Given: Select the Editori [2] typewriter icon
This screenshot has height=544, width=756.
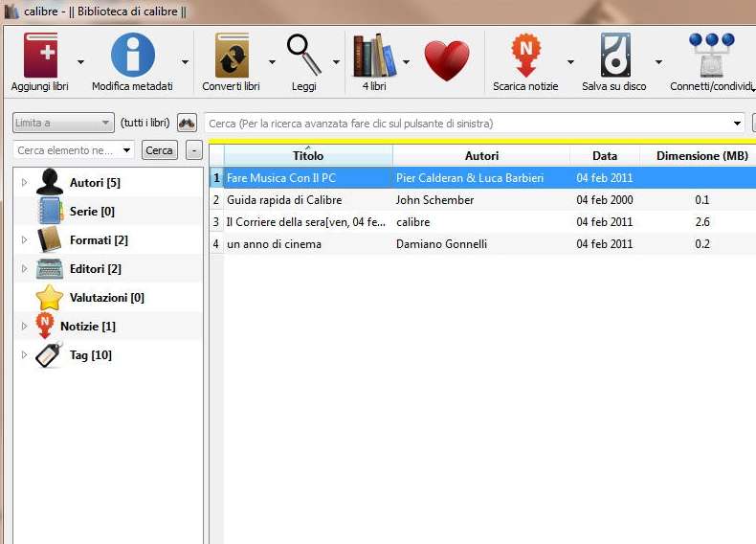Looking at the screenshot, I should coord(49,269).
